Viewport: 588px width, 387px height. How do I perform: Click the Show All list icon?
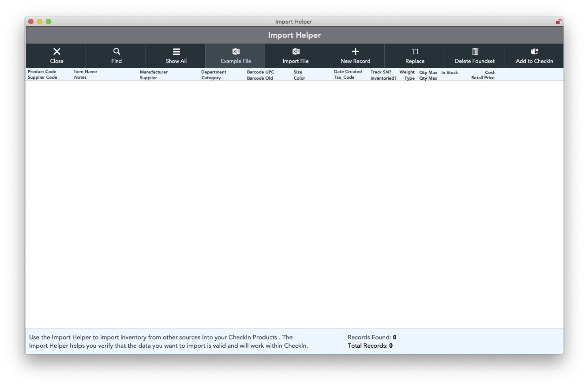pos(176,51)
